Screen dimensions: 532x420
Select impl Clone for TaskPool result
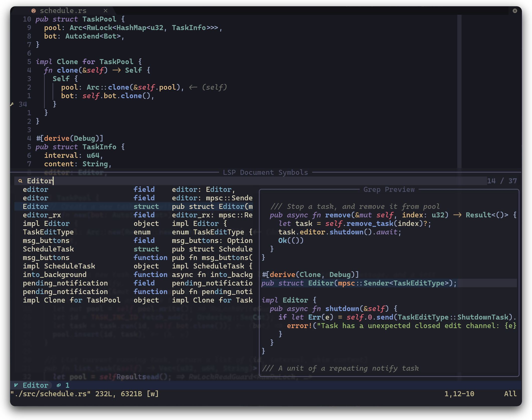(x=71, y=300)
